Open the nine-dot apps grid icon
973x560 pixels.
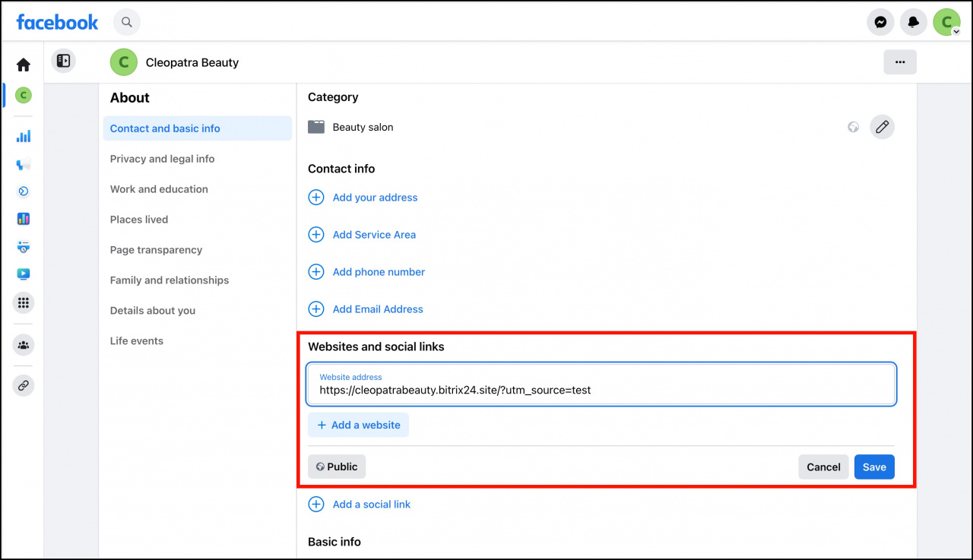[24, 303]
